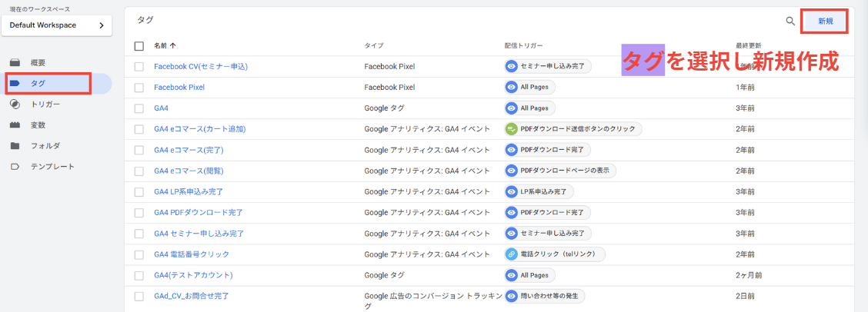Toggle the select-all checkbox in header
868x312 pixels.
point(139,46)
